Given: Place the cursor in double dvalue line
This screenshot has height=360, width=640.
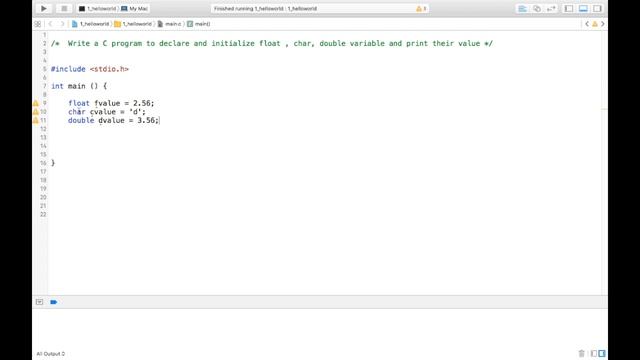Looking at the screenshot, I should click(x=113, y=120).
